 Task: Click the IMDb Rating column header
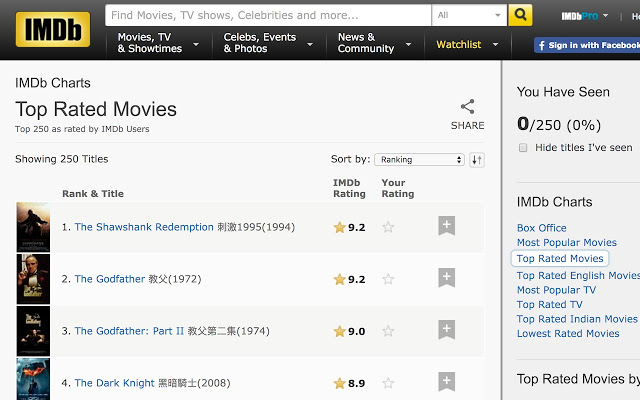click(x=349, y=188)
